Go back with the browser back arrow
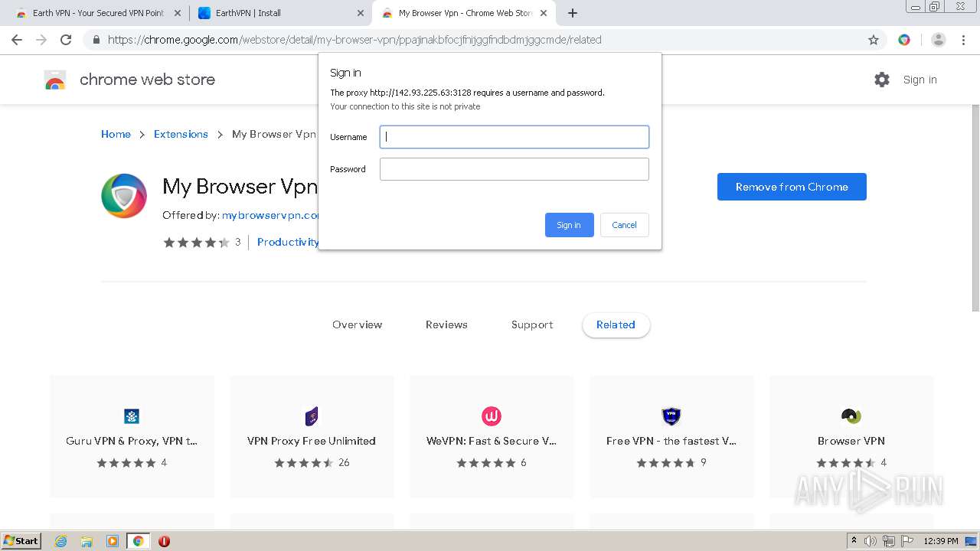Screen dimensions: 980x551 (17, 40)
